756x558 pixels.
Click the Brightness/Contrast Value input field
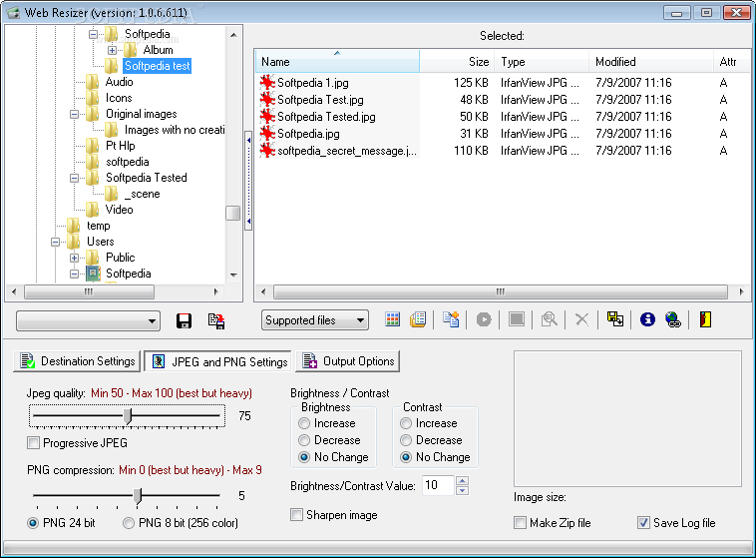[x=438, y=485]
